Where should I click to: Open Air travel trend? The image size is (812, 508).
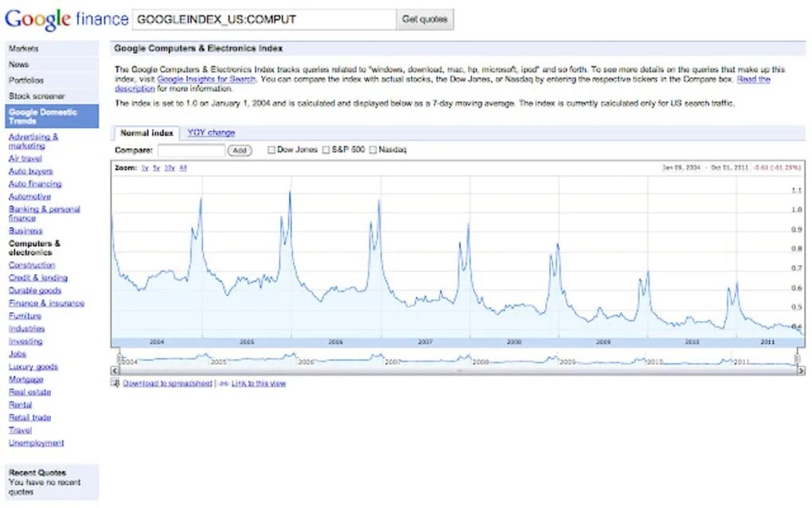(25, 158)
